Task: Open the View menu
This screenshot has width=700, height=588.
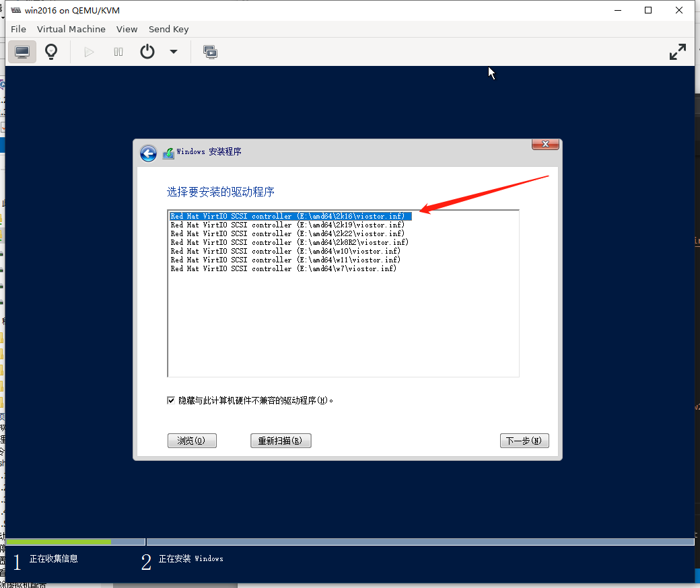Action: tap(127, 29)
